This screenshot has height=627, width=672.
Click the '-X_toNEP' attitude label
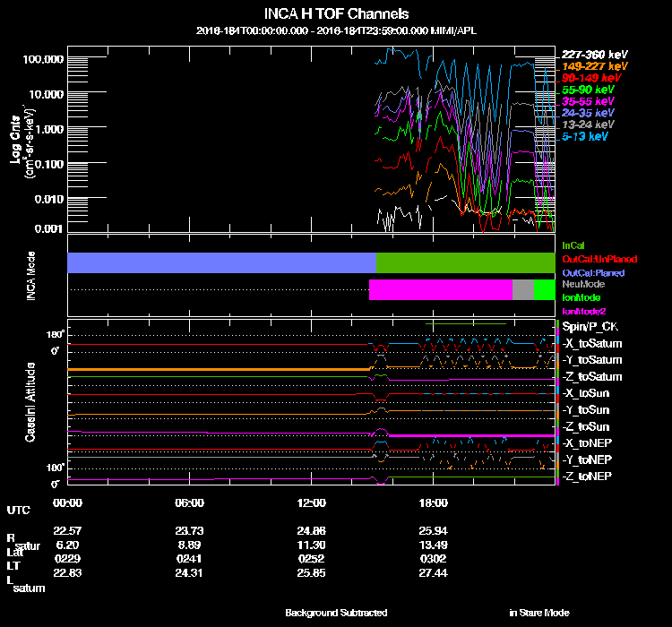[587, 443]
